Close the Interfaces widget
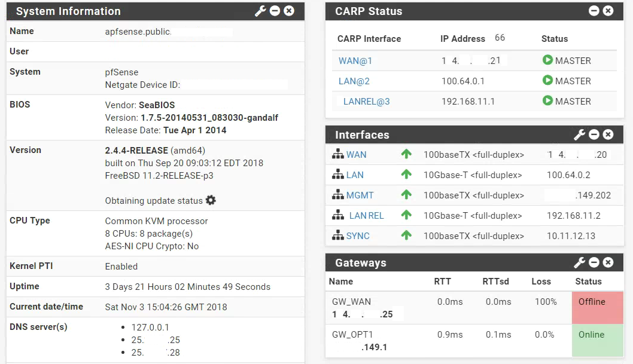This screenshot has width=633, height=364. (608, 134)
